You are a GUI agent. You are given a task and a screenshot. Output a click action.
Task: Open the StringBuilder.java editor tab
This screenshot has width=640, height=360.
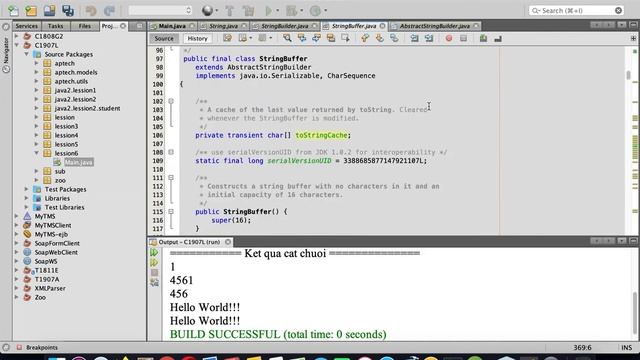284,26
